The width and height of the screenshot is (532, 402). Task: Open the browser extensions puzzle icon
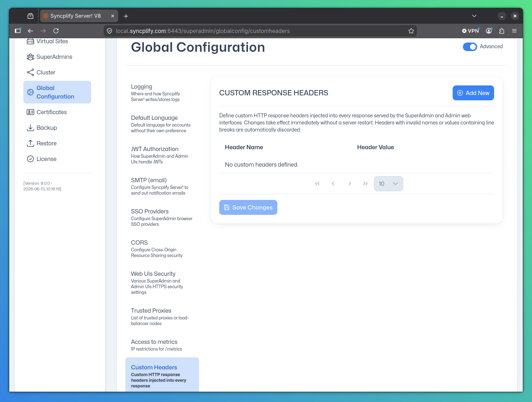502,31
